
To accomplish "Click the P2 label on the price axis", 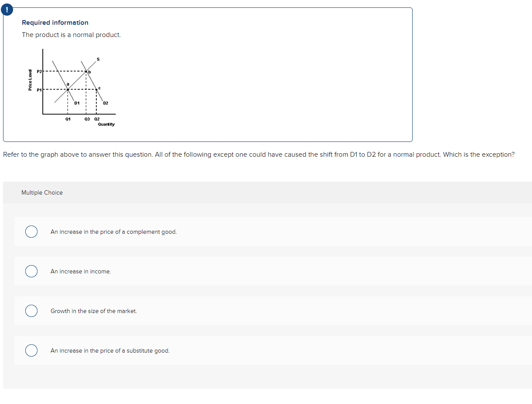I will click(39, 71).
